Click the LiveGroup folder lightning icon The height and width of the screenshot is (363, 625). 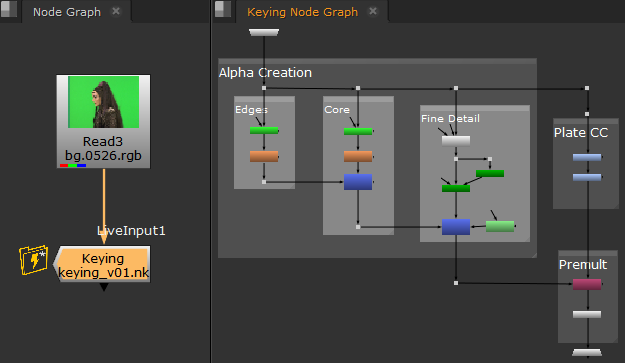click(33, 260)
